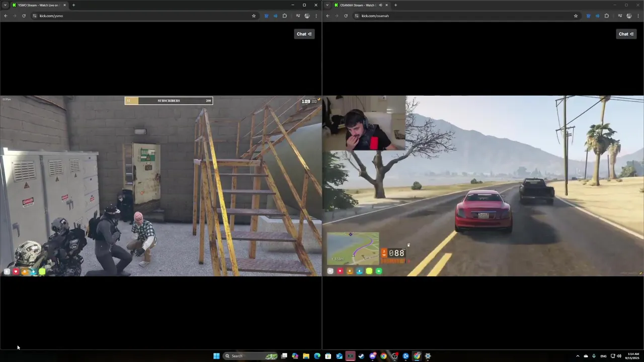Image resolution: width=644 pixels, height=362 pixels.
Task: Open Extensions puzzle icon in OSAMAH window
Action: (606, 16)
